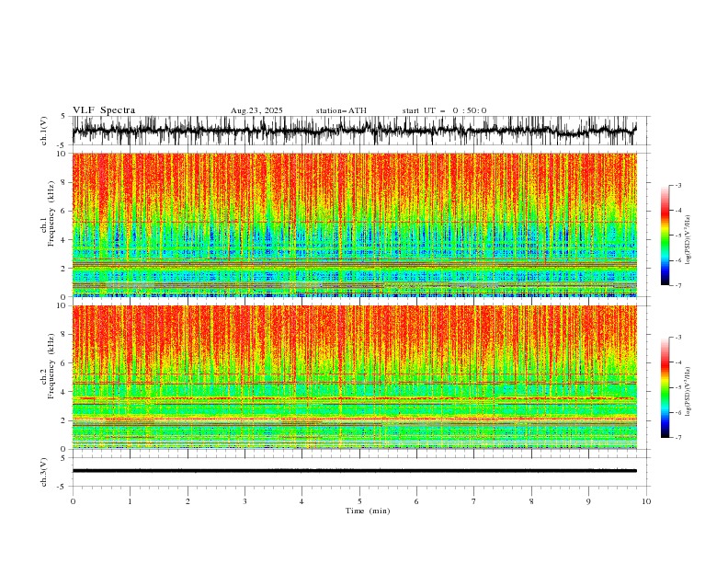Screen dimensions: 728x563
Task: Click the log(PSD) label of upper color bar
Action: pos(688,240)
